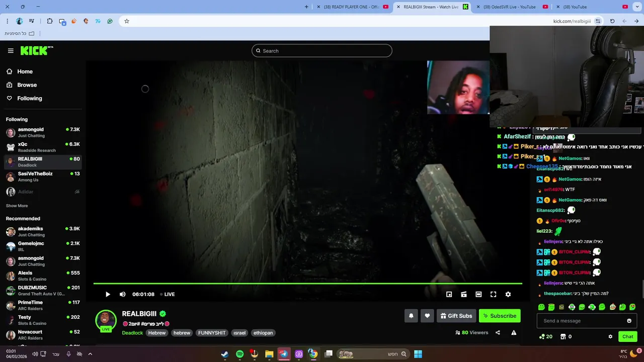Open channel points showing 20
The height and width of the screenshot is (362, 644).
(x=545, y=336)
